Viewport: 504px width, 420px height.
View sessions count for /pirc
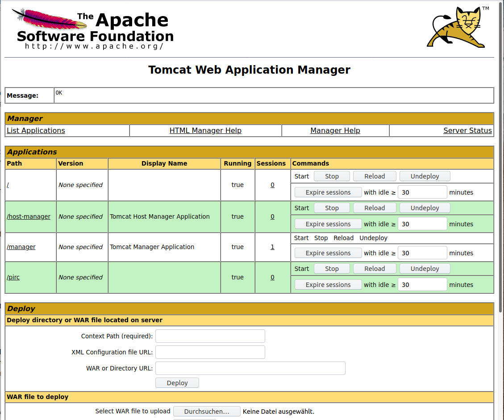(x=272, y=277)
